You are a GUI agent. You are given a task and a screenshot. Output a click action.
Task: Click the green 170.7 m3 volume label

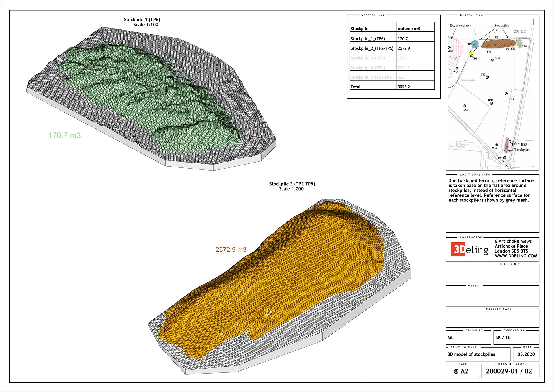[x=64, y=135]
